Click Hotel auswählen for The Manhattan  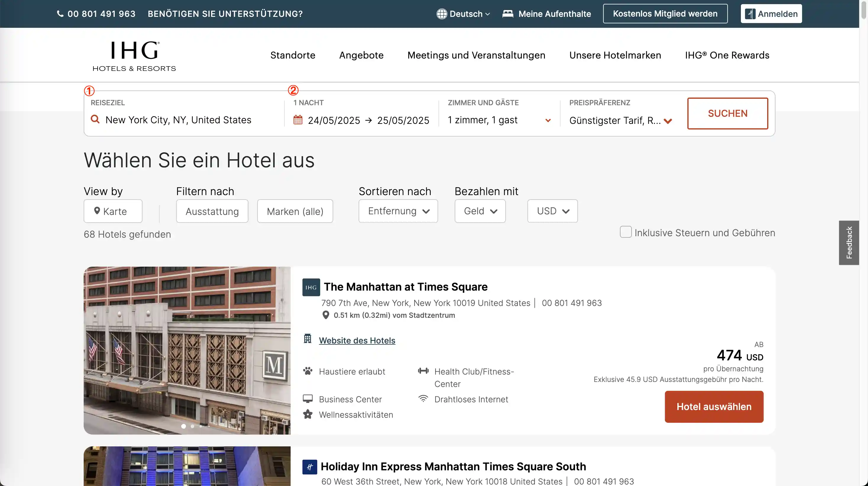(x=714, y=406)
